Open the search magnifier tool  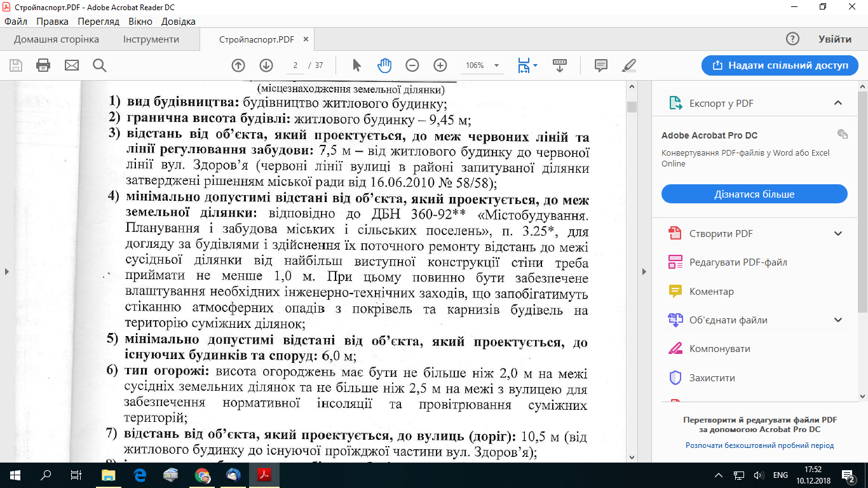pyautogui.click(x=99, y=65)
